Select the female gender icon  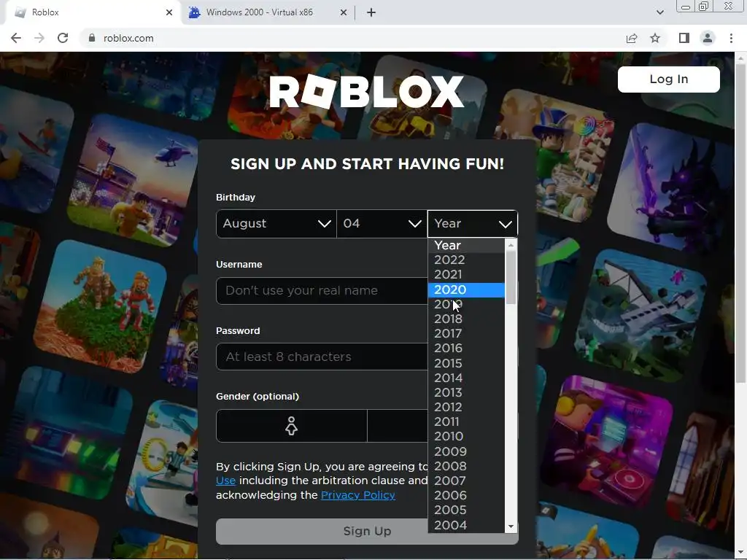click(x=291, y=426)
